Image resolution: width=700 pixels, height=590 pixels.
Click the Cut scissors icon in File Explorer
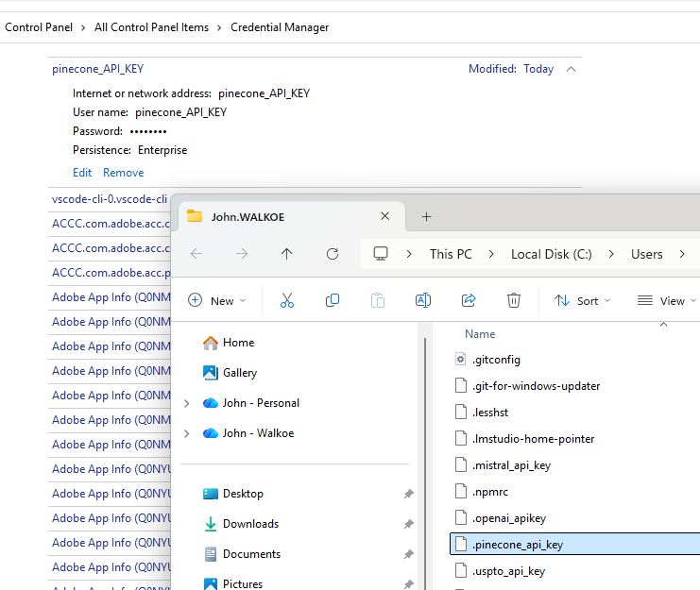point(287,300)
